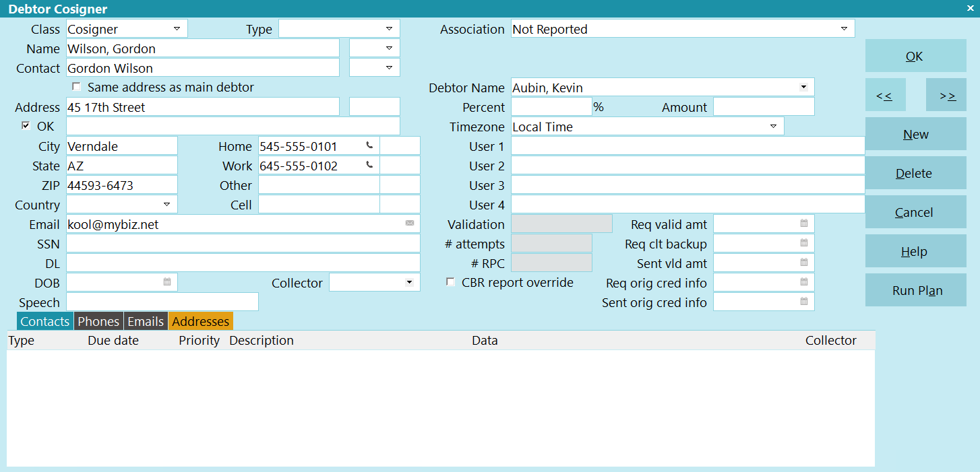
Task: Open dropdown beside the Name field
Action: (x=389, y=48)
